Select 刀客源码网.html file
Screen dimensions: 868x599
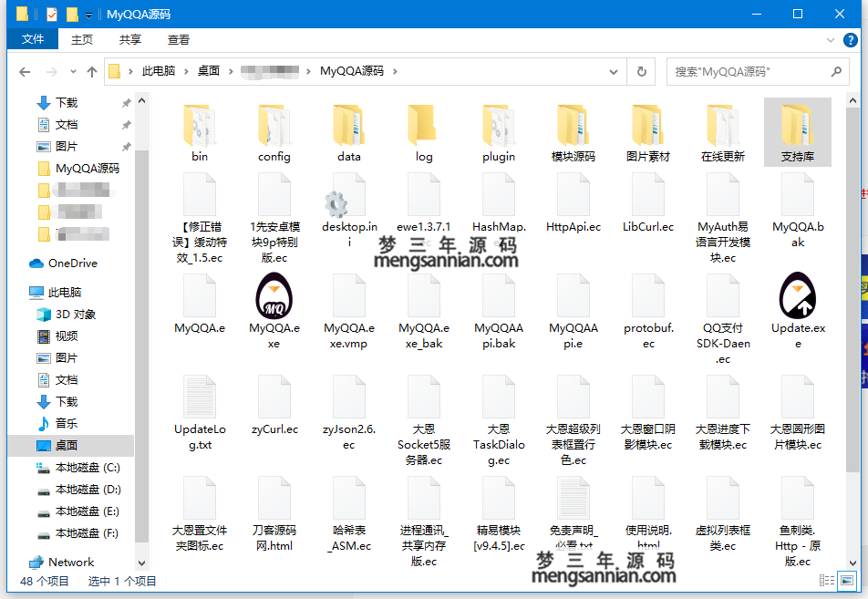coord(274,513)
